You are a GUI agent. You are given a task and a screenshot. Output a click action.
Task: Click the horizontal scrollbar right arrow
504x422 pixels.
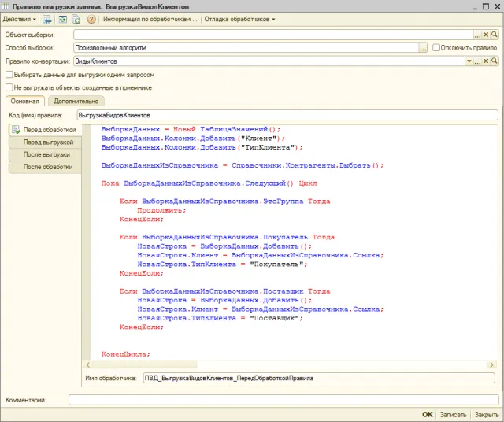[x=491, y=365]
